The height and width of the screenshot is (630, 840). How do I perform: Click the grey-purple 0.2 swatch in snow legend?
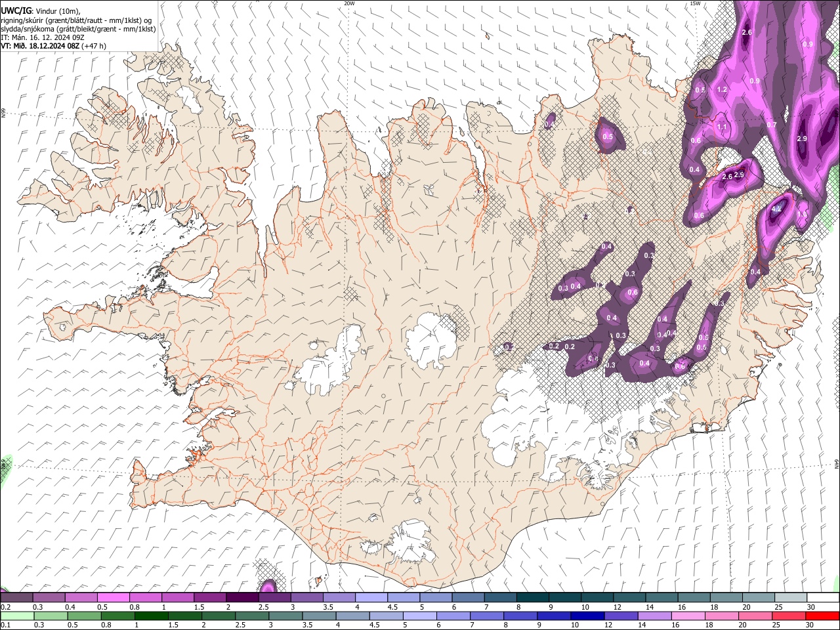tap(16, 597)
